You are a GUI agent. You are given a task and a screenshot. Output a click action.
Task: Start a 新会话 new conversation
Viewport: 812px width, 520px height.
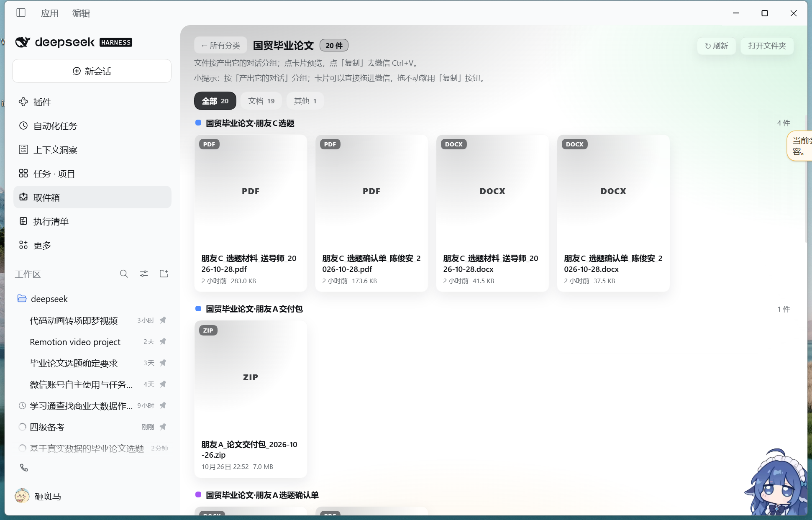click(x=92, y=71)
